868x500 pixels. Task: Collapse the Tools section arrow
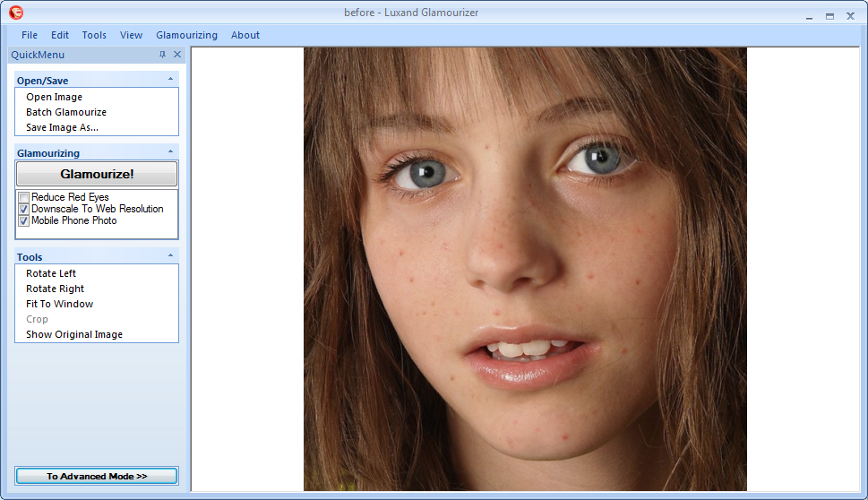coord(170,256)
